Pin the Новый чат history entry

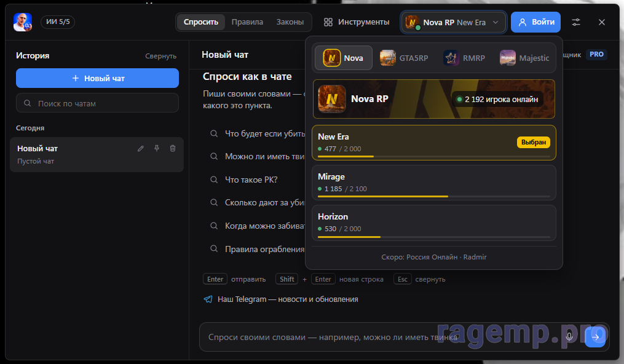pyautogui.click(x=157, y=148)
